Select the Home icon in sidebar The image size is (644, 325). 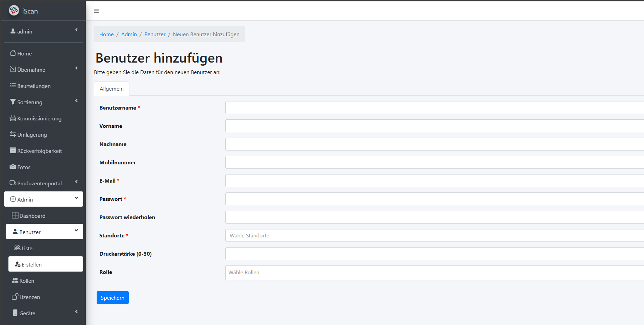tap(13, 53)
